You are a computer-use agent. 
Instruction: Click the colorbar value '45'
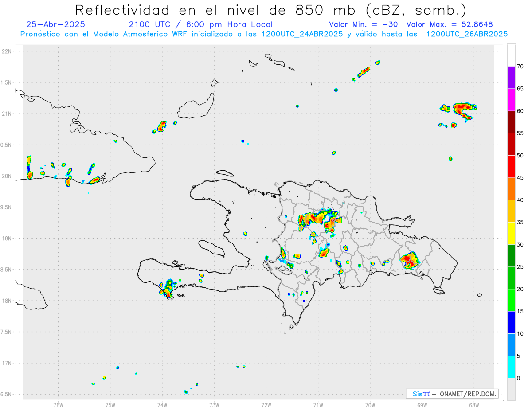(x=520, y=178)
